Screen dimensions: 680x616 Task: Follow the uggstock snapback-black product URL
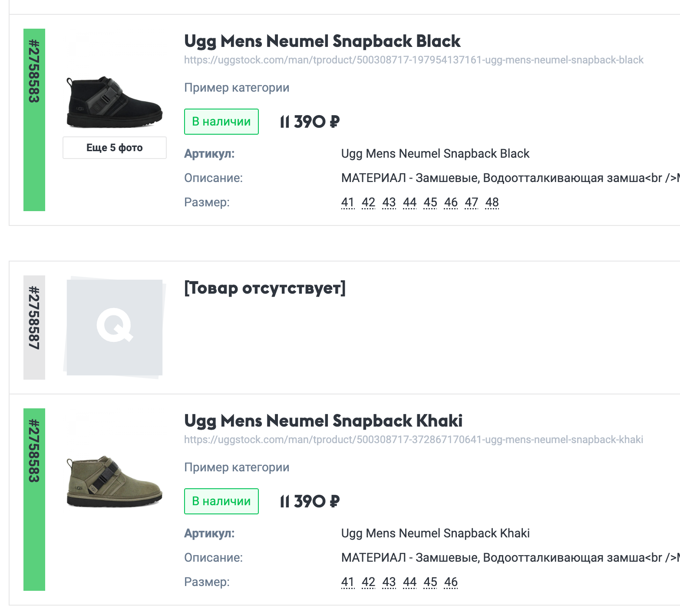[x=413, y=60]
